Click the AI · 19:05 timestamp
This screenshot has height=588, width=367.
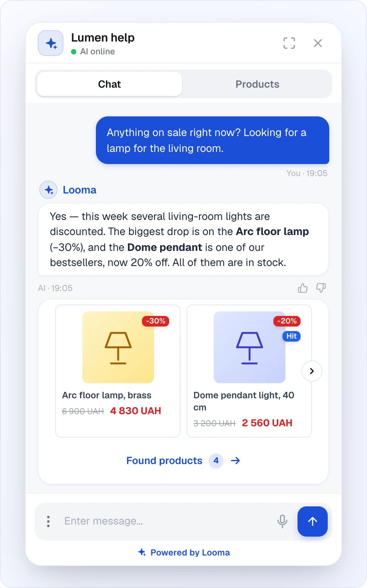(55, 288)
